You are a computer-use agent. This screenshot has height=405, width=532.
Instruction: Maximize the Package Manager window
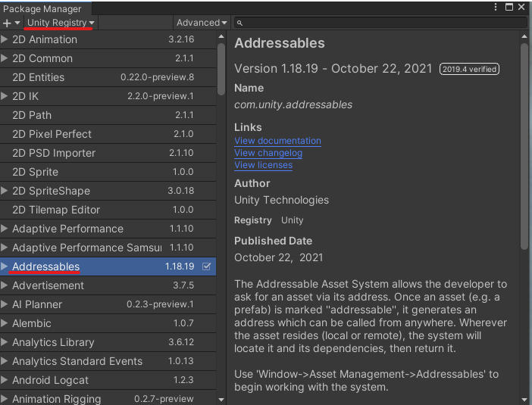[509, 7]
